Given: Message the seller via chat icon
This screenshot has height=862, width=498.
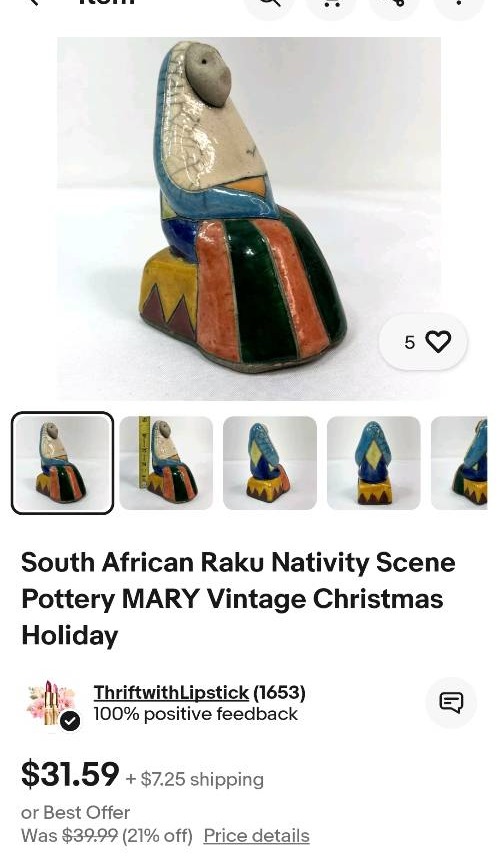Looking at the screenshot, I should 451,703.
